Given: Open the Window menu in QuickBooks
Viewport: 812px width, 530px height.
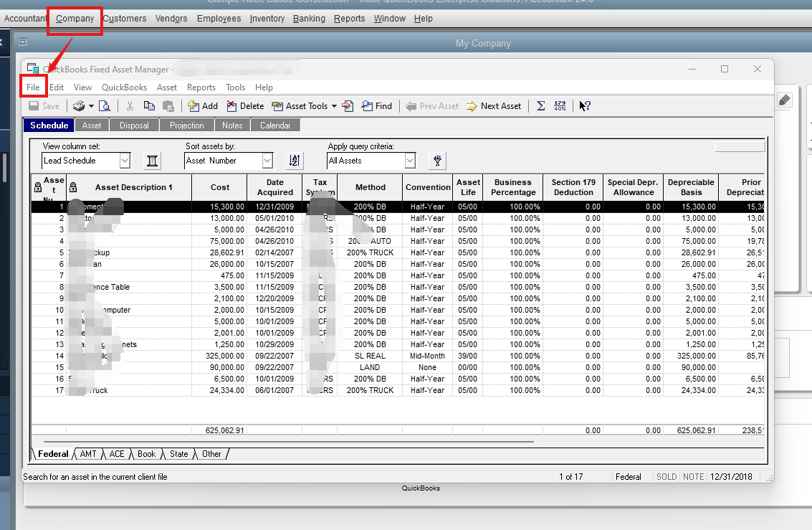Looking at the screenshot, I should point(389,19).
